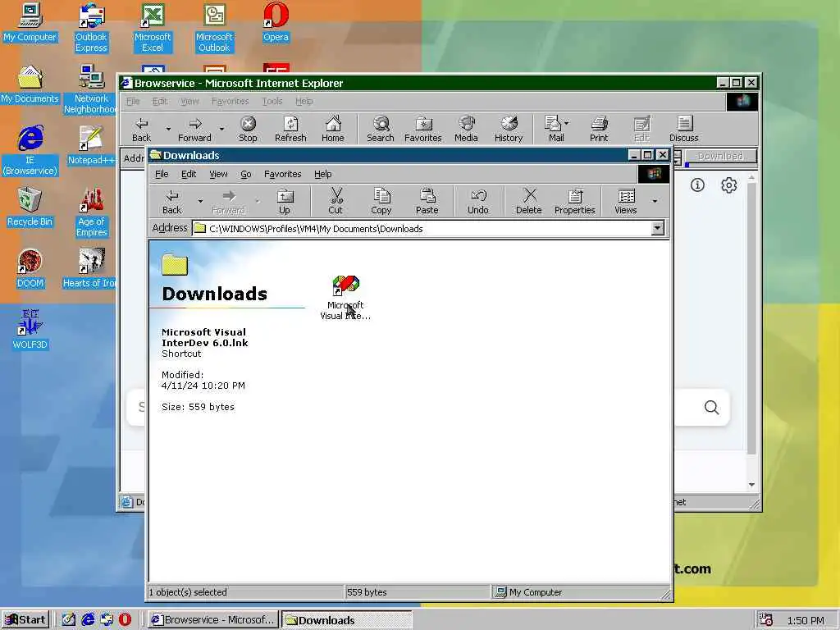Expand Back history arrow in Downloads window
The width and height of the screenshot is (840, 630).
(200, 202)
